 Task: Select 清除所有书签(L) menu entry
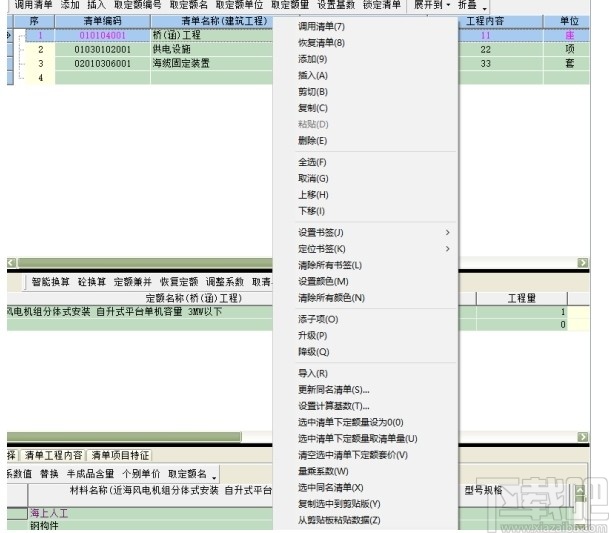click(330, 265)
